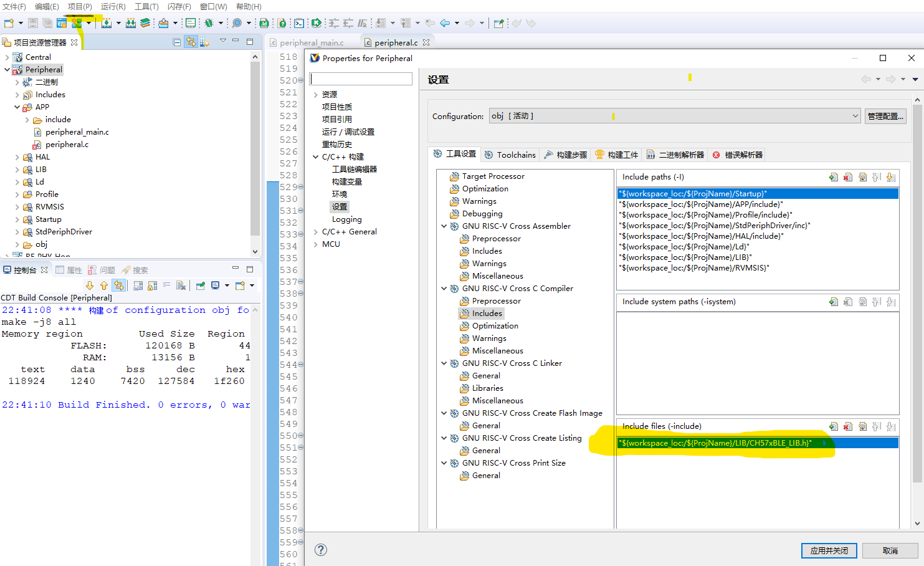Image resolution: width=924 pixels, height=566 pixels.
Task: Click the back navigation arrow in toolbar
Action: (445, 23)
